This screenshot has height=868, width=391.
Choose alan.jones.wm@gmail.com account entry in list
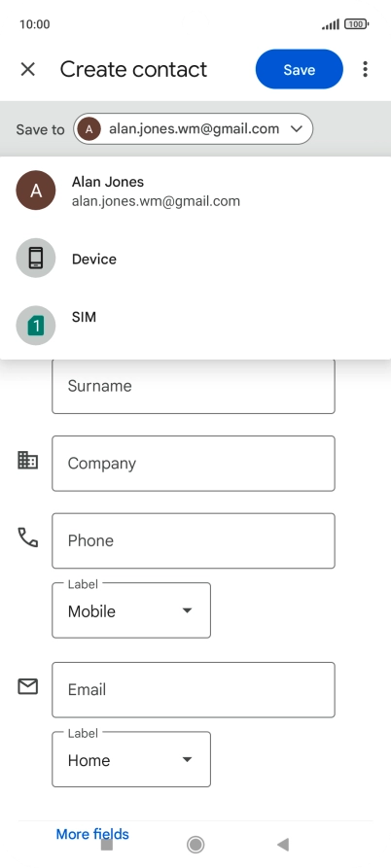click(x=195, y=191)
